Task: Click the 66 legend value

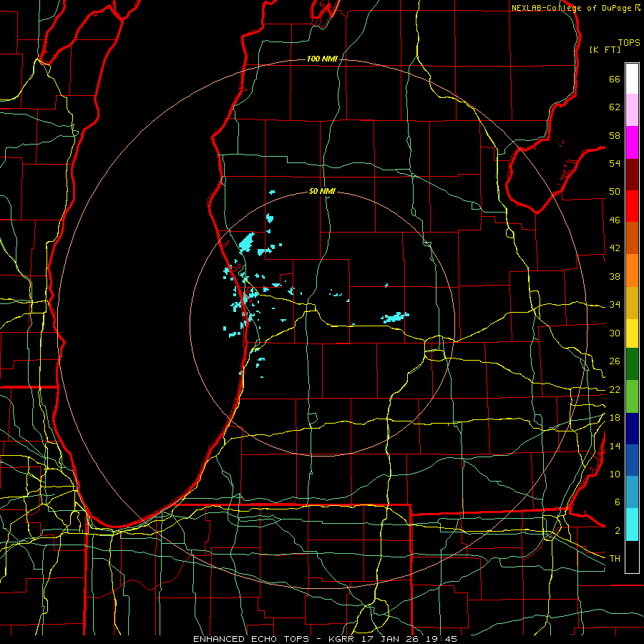Action: click(x=615, y=79)
